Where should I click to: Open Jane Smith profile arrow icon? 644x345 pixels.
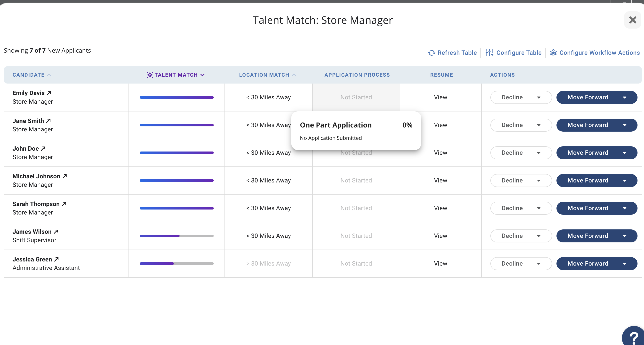[x=49, y=121]
